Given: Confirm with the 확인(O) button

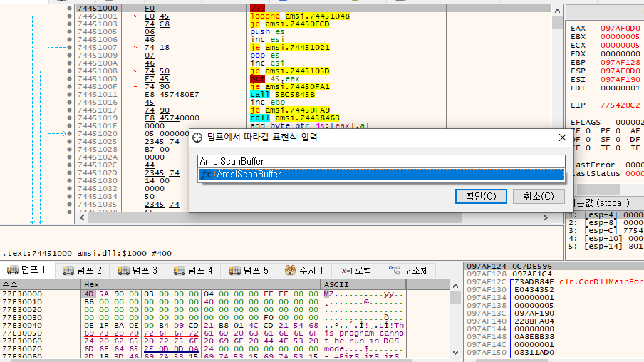Looking at the screenshot, I should [481, 196].
